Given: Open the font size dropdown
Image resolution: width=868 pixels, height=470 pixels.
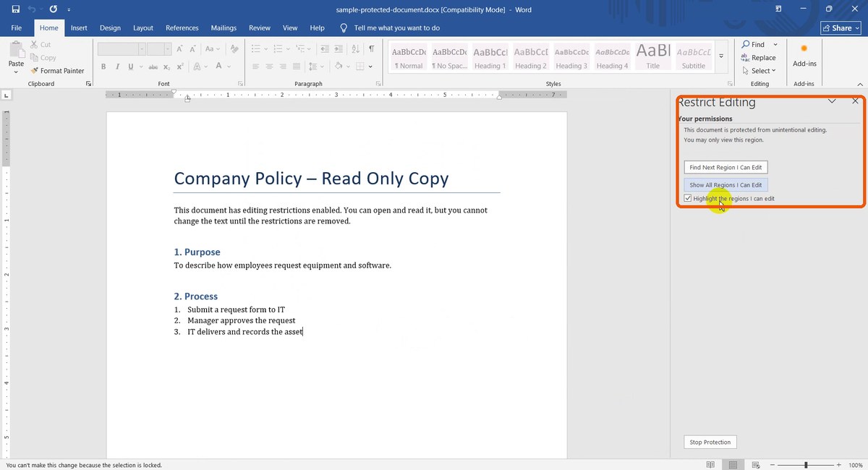Looking at the screenshot, I should [x=168, y=49].
